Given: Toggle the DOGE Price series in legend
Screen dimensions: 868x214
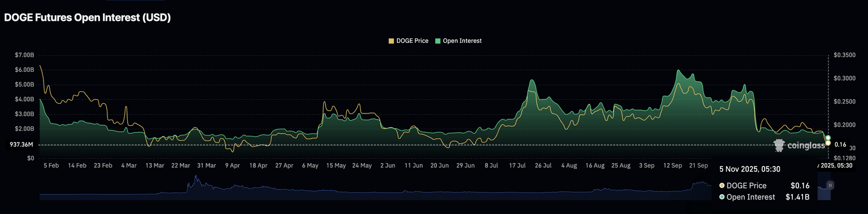Looking at the screenshot, I should click(408, 41).
